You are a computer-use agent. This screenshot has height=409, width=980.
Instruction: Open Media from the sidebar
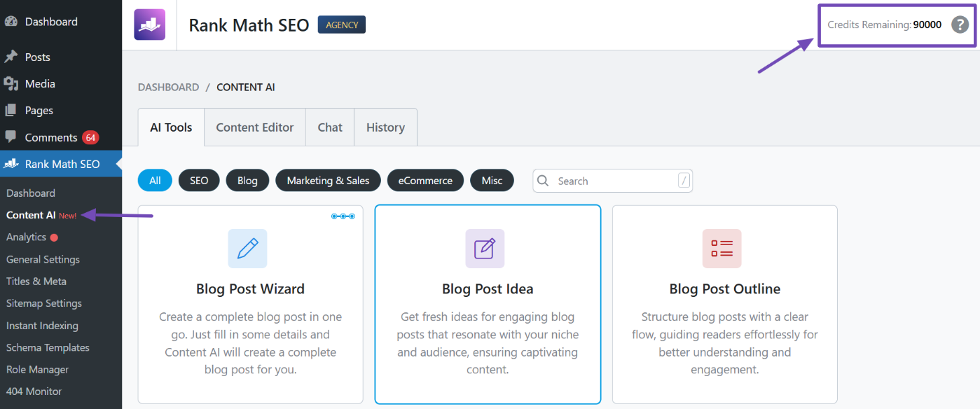point(40,84)
